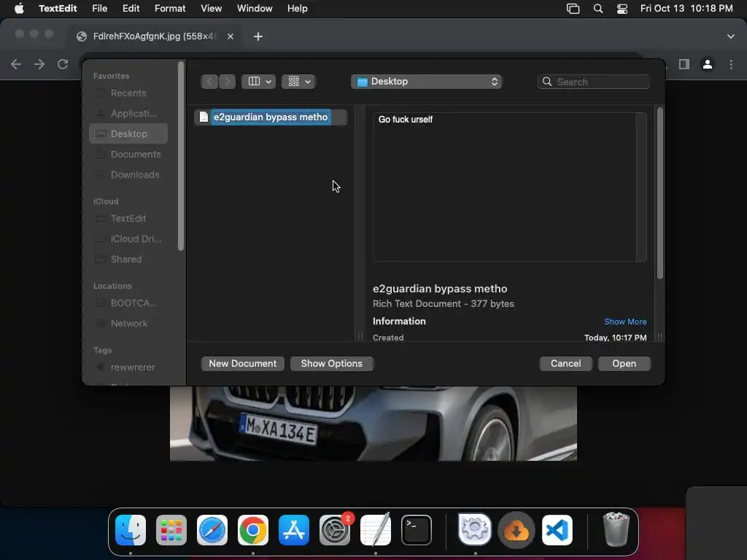Open the File menu

[x=99, y=9]
